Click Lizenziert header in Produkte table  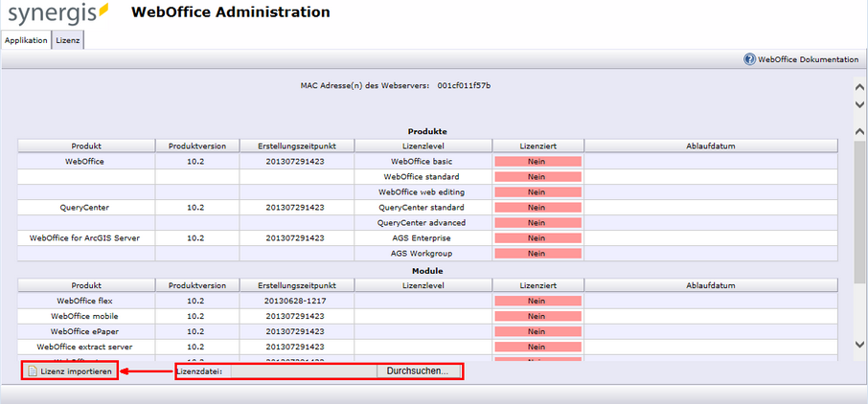538,146
